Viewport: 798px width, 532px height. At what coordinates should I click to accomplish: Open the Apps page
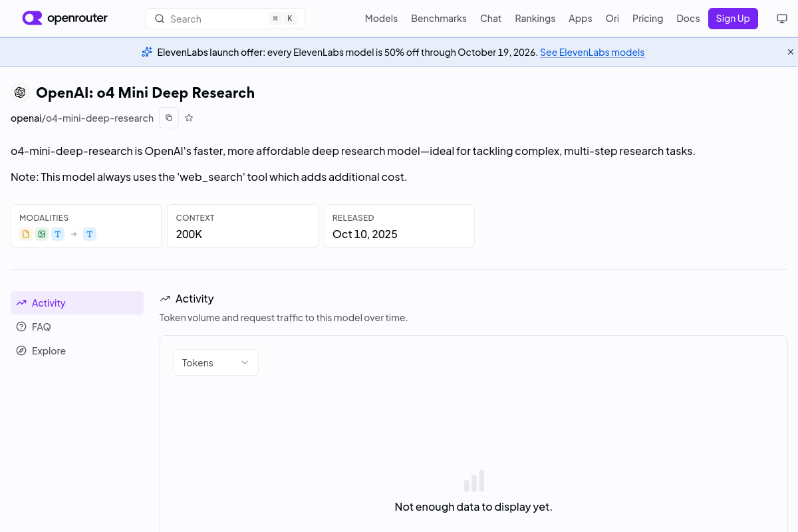pyautogui.click(x=580, y=19)
